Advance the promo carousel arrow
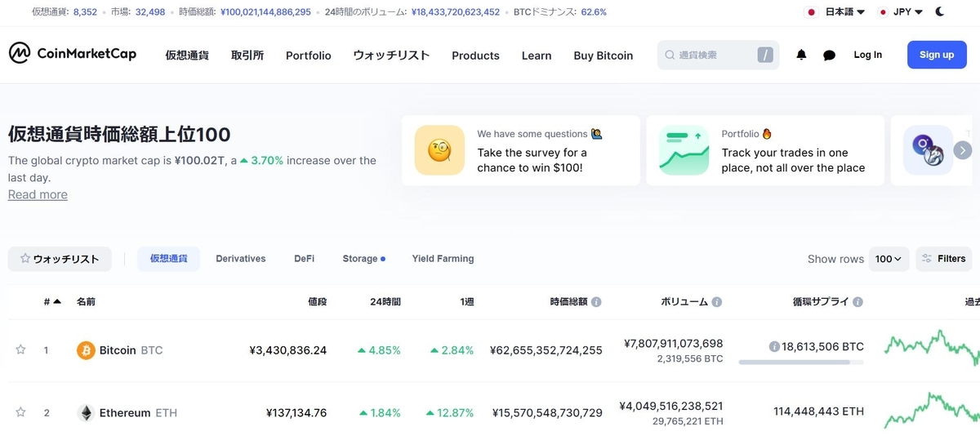 tap(963, 150)
